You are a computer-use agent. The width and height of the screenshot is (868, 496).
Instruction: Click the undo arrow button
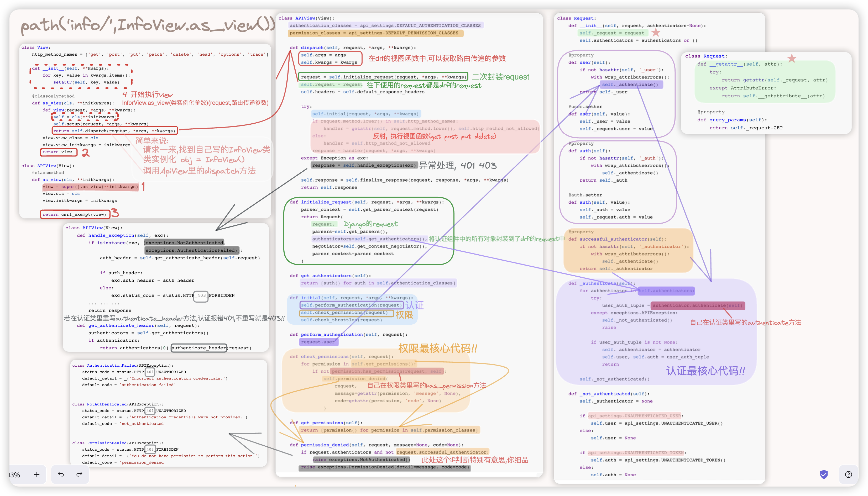coord(61,474)
